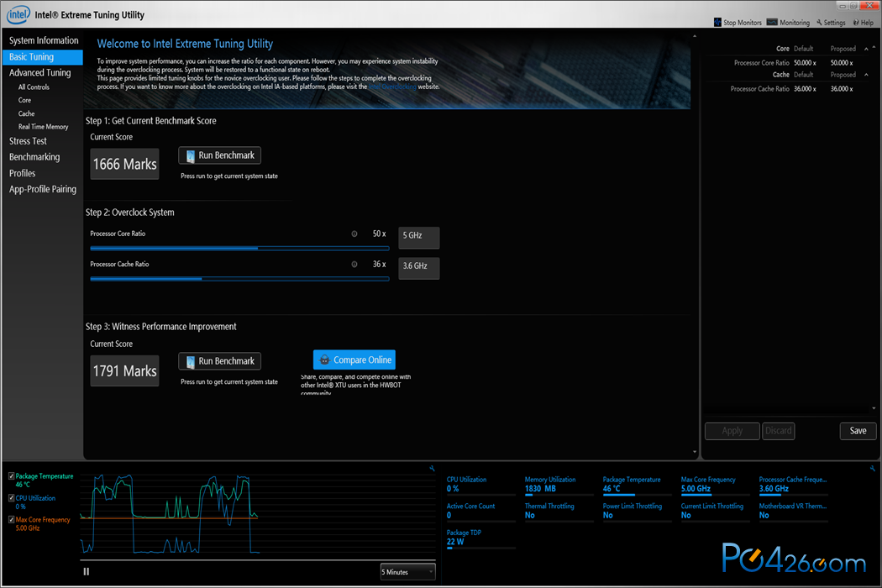Open the Stress Test section
This screenshot has height=588, width=882.
pos(28,141)
